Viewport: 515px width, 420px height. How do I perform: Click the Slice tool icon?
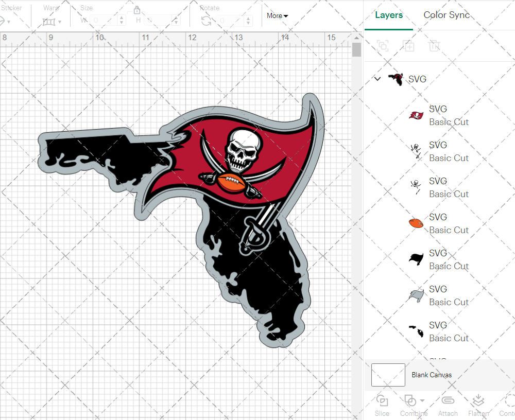click(382, 400)
